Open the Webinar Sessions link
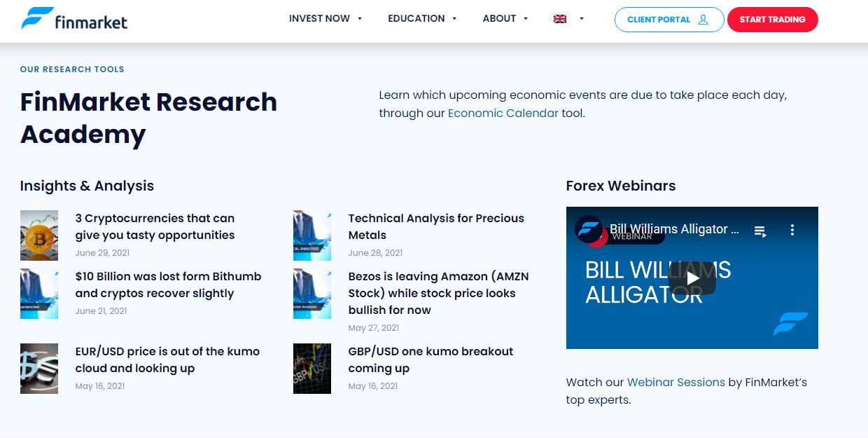 click(x=675, y=383)
